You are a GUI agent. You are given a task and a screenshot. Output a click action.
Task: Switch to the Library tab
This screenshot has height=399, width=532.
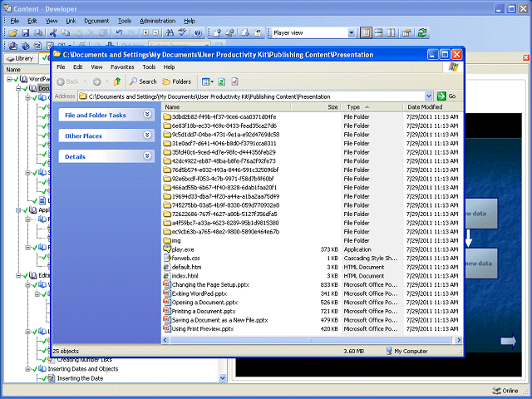(x=20, y=58)
